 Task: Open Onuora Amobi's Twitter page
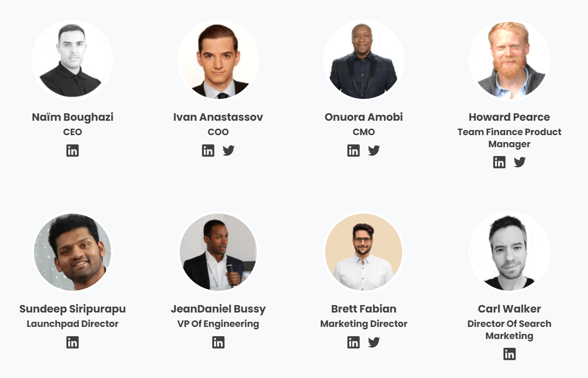374,150
